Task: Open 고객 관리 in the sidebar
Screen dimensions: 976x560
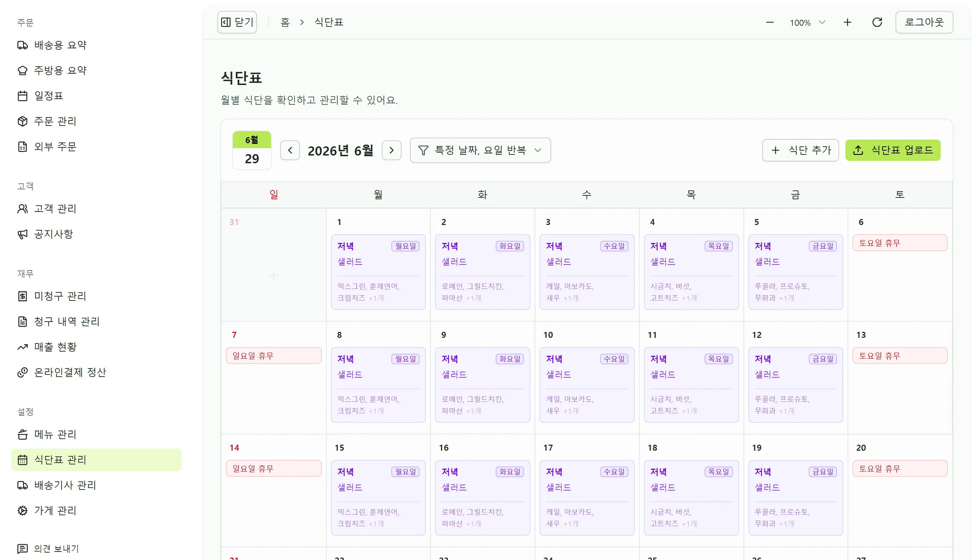Action: click(96, 208)
